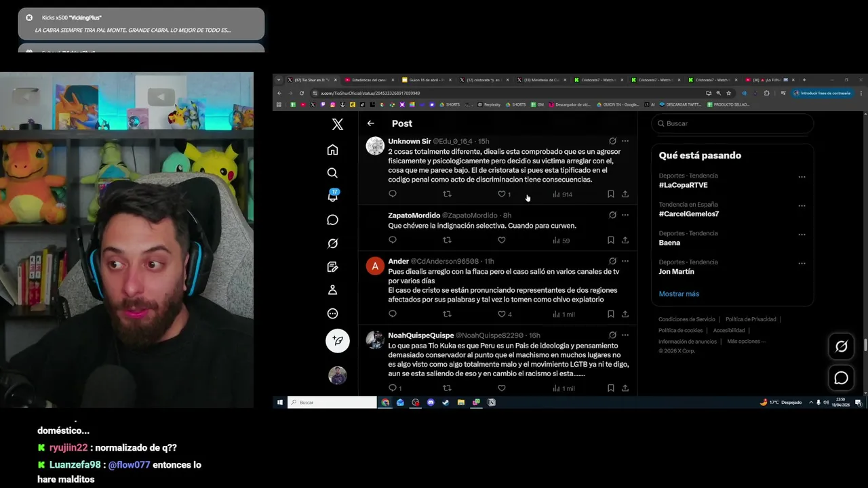
Task: Open more menu on Unknown Sir's post
Action: (x=625, y=141)
